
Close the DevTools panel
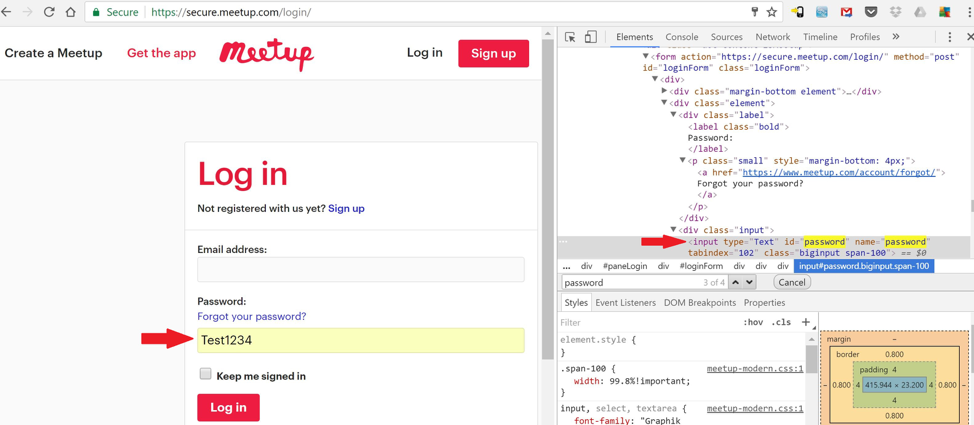pyautogui.click(x=970, y=37)
